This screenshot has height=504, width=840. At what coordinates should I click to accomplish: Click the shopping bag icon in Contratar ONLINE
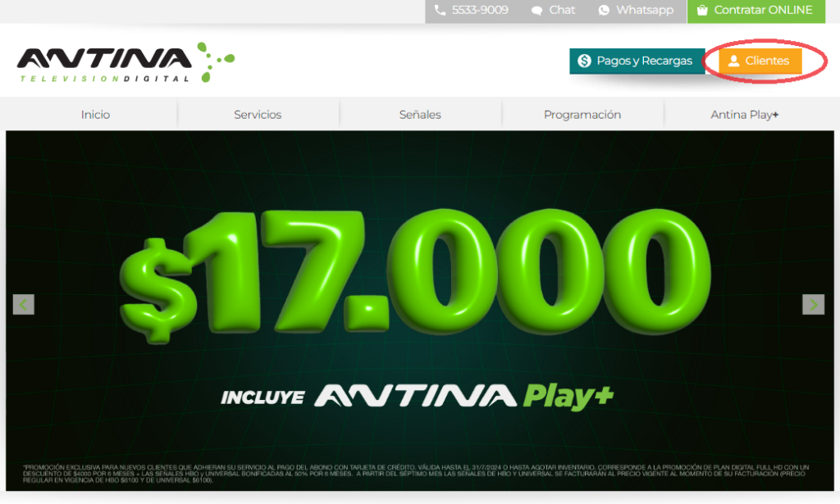[x=702, y=10]
